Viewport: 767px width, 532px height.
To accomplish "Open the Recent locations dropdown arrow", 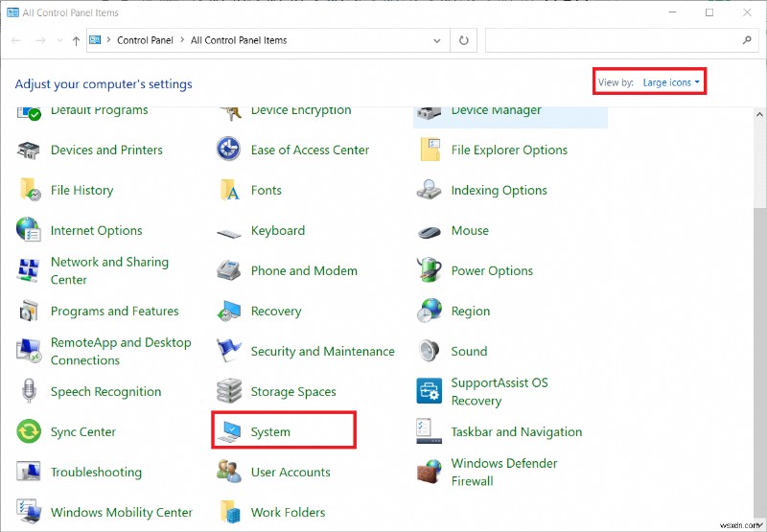I will pyautogui.click(x=59, y=40).
